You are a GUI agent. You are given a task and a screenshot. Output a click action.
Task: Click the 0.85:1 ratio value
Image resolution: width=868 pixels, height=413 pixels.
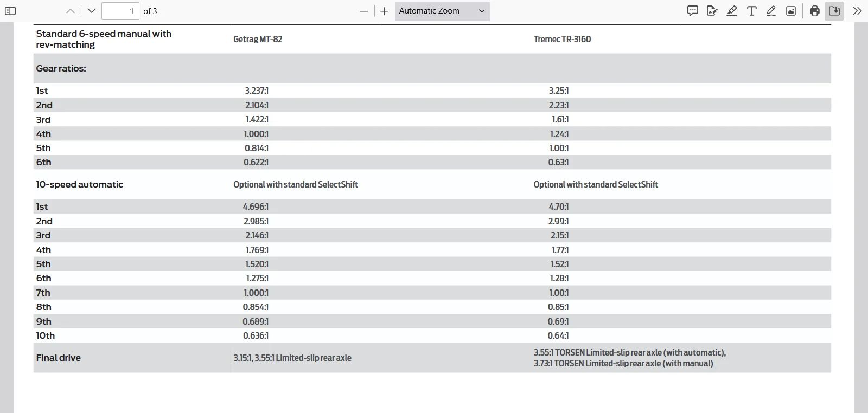pyautogui.click(x=558, y=307)
